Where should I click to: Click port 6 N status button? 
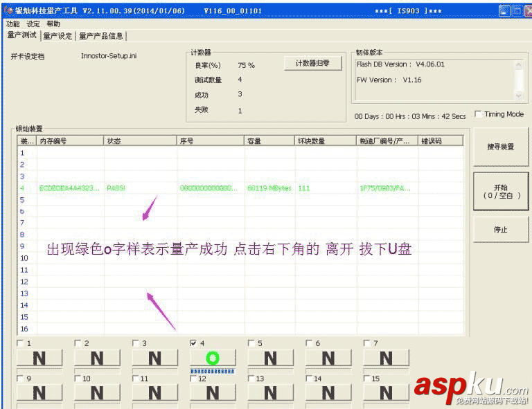[328, 358]
